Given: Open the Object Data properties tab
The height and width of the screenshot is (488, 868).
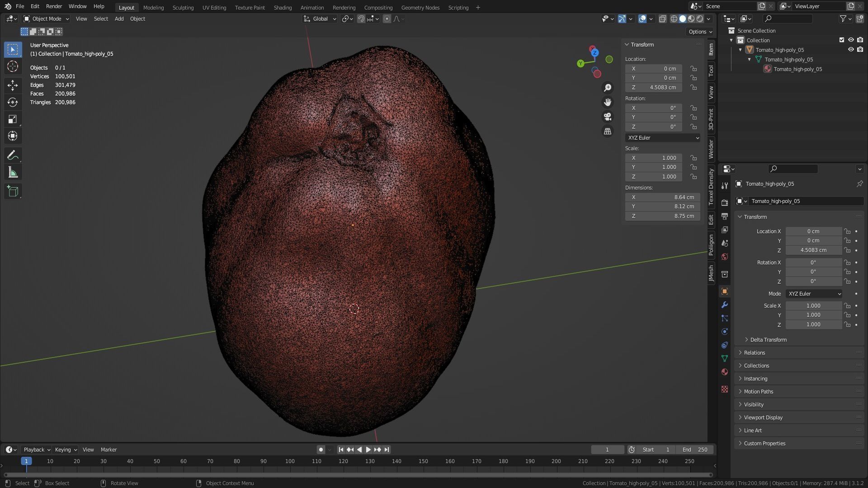Looking at the screenshot, I should pyautogui.click(x=725, y=358).
